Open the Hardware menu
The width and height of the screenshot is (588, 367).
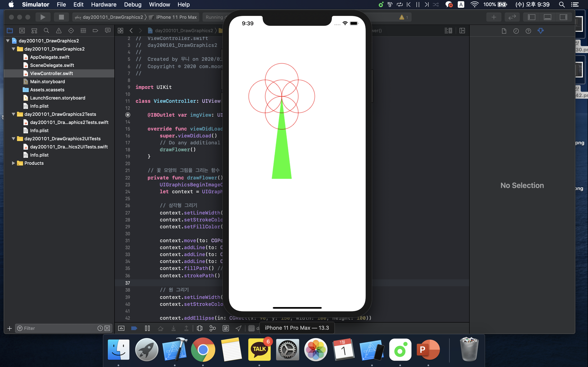104,4
